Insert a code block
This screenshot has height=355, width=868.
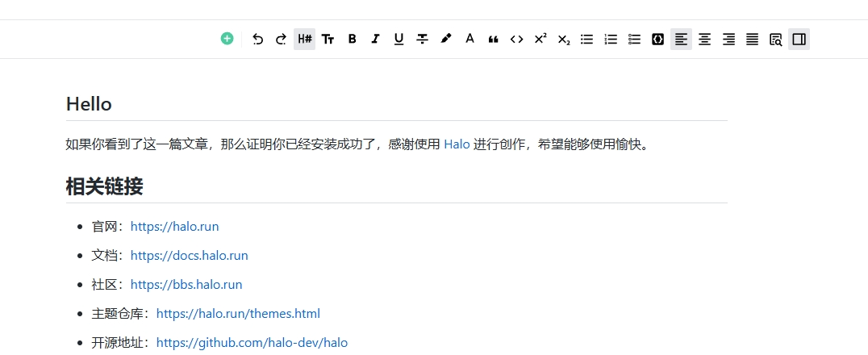click(x=657, y=39)
